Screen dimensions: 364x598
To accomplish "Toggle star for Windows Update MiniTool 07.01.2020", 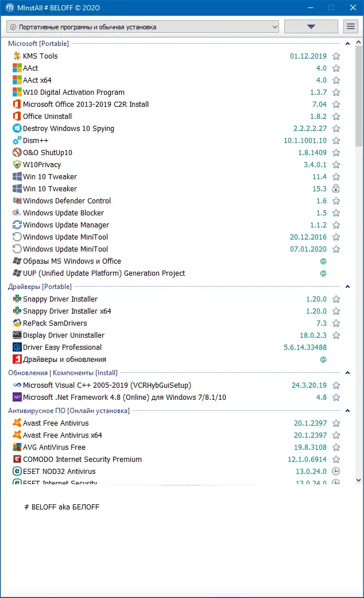I will [x=336, y=249].
